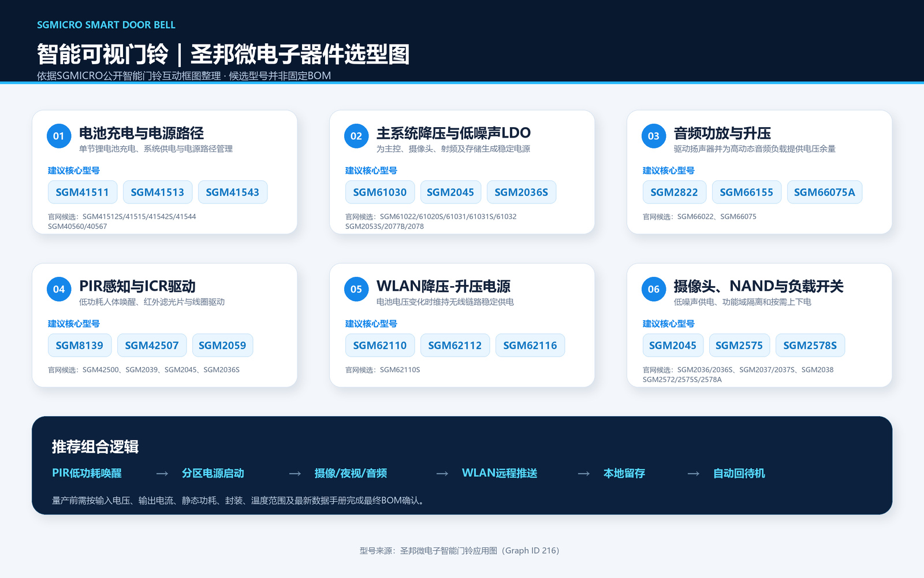Click candidate line SGM61022/61020S/61031/61031S/61032

pyautogui.click(x=448, y=217)
